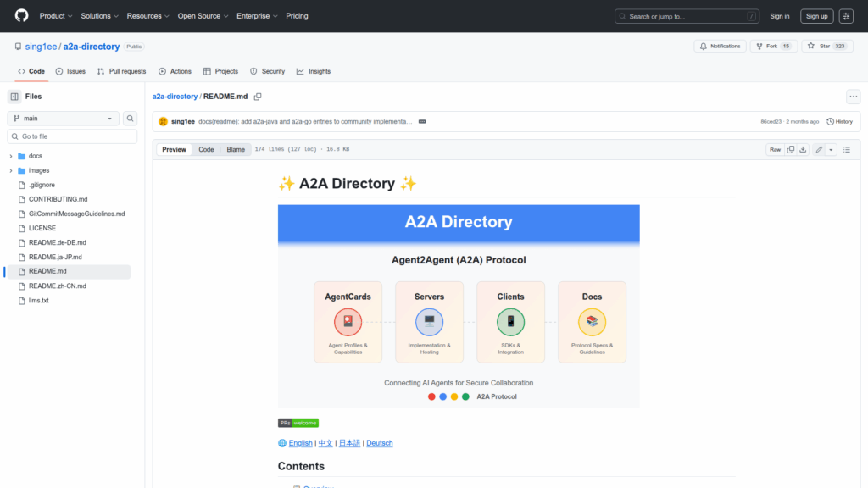The image size is (868, 488).
Task: Click the Sign up button
Action: click(816, 16)
